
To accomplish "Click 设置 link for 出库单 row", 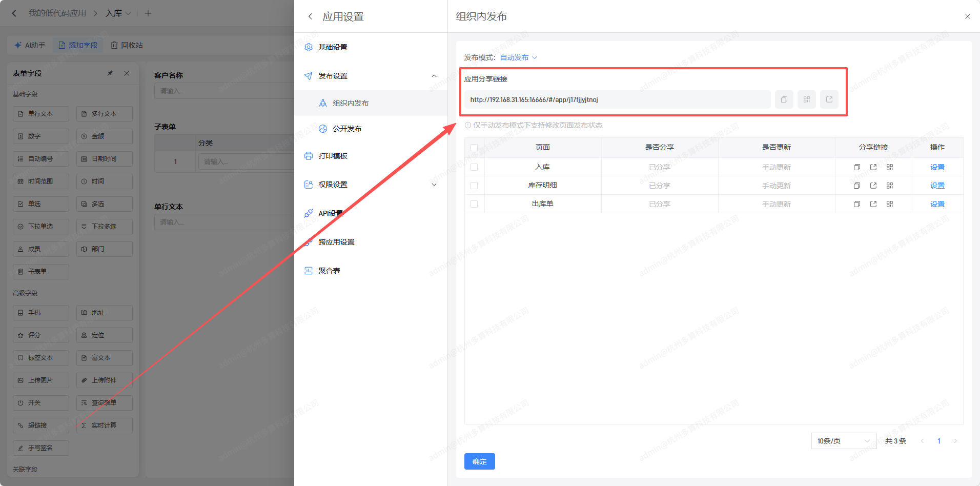I will coord(937,204).
